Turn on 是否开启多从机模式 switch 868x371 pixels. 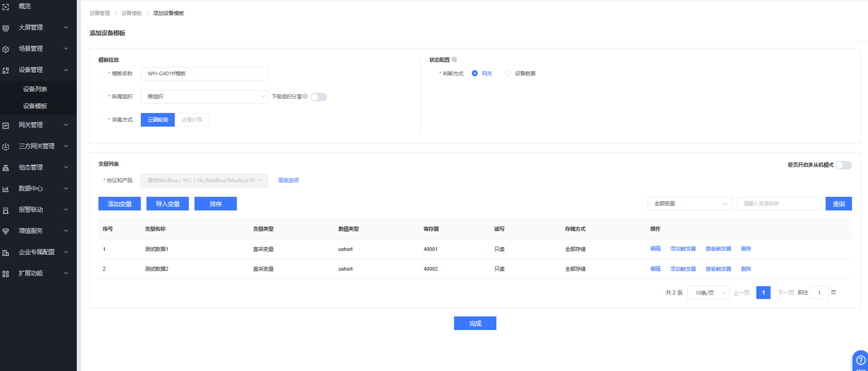[x=843, y=165]
